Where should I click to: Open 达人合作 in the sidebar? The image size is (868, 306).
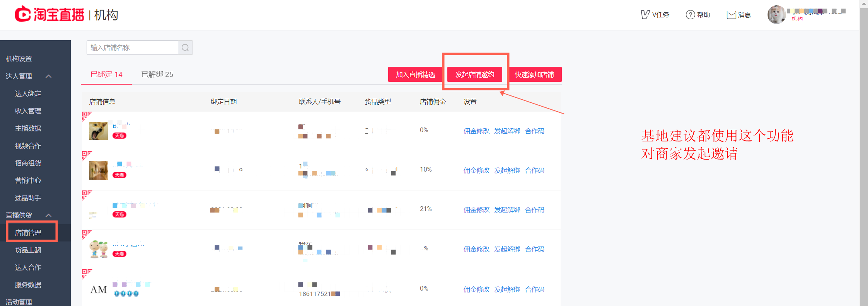(x=28, y=267)
